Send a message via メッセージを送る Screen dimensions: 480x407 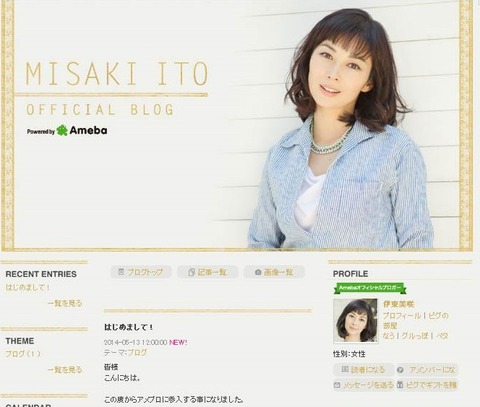(364, 385)
